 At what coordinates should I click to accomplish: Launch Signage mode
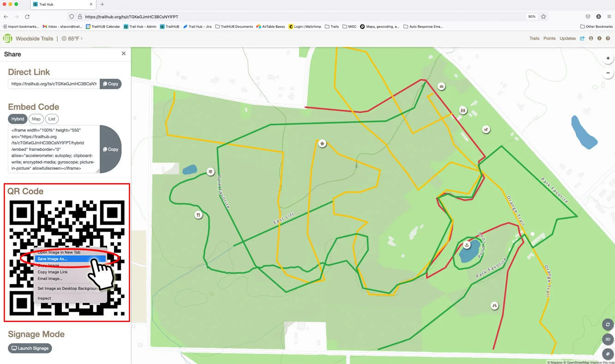[x=30, y=348]
